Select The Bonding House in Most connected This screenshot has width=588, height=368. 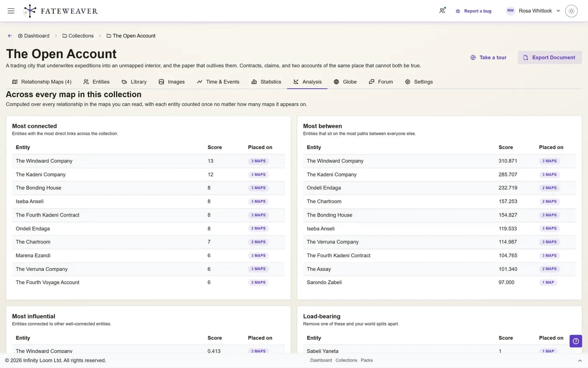pyautogui.click(x=39, y=188)
